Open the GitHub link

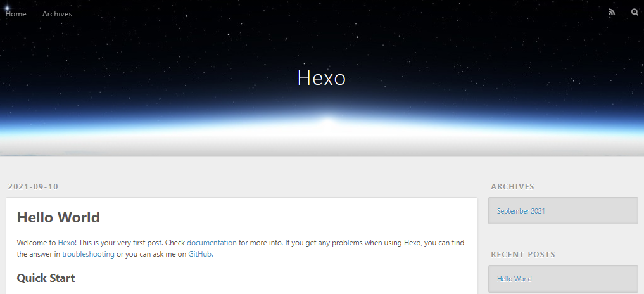(x=199, y=254)
